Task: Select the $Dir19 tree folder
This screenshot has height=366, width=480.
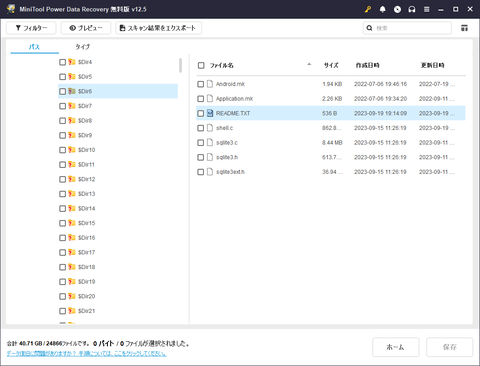Action: point(86,282)
